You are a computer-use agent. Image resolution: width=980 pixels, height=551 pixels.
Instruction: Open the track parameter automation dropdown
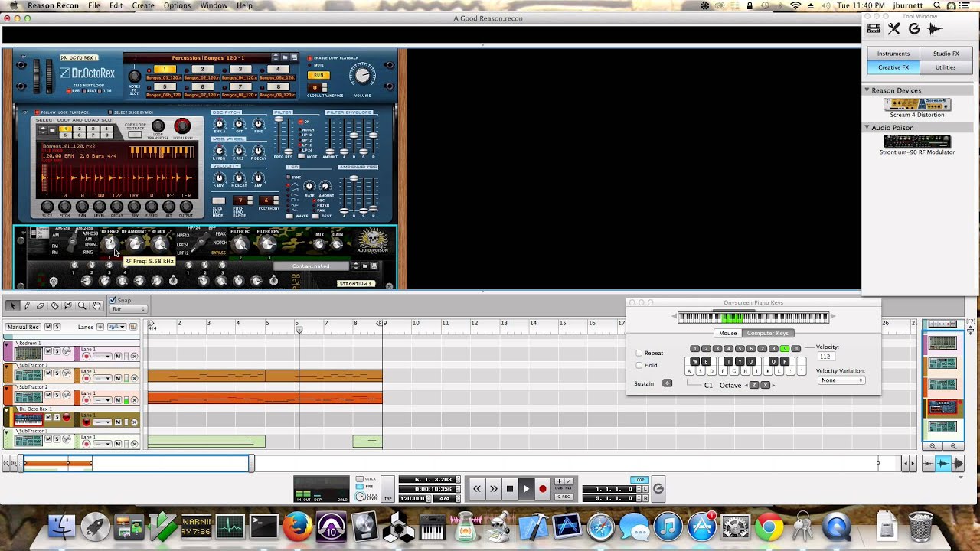pyautogui.click(x=116, y=327)
